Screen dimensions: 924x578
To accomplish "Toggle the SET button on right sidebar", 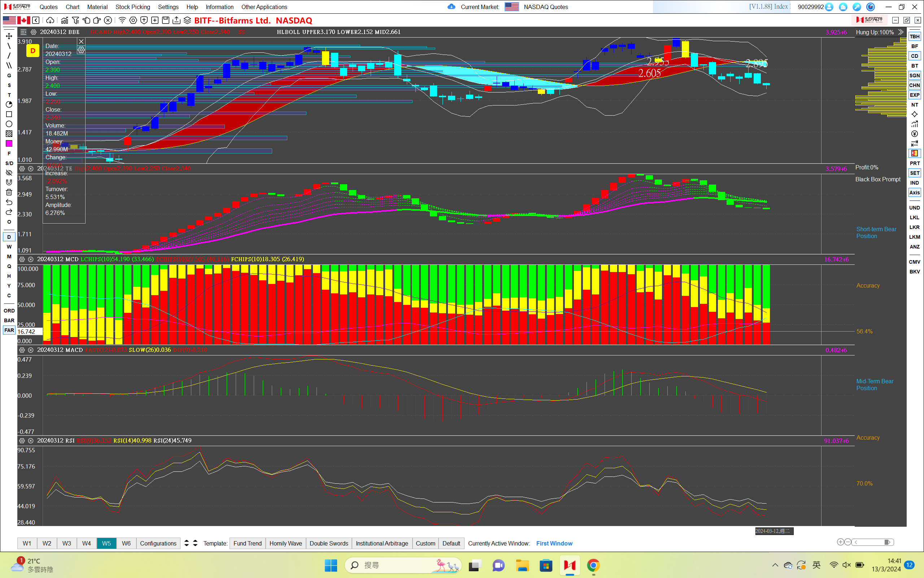I will (x=915, y=173).
